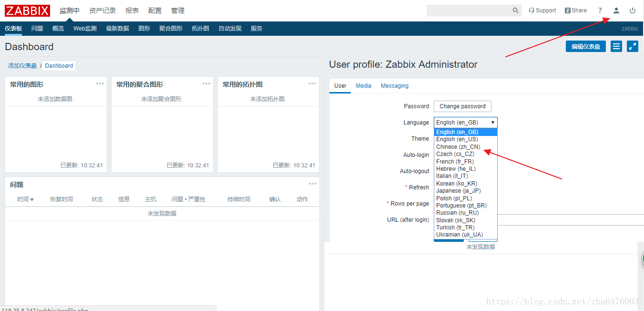
Task: Open the 服务 submenu item
Action: coord(256,29)
